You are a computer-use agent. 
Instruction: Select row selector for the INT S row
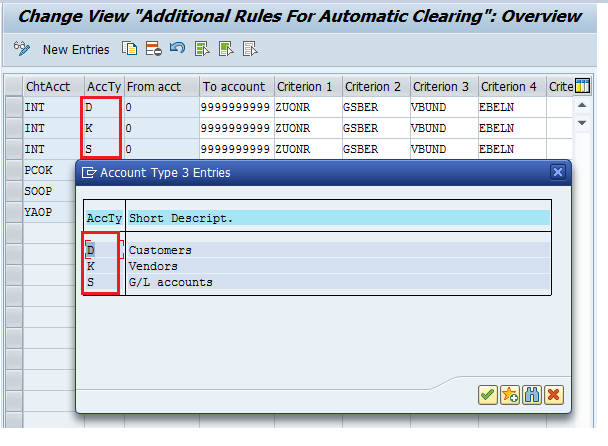14,149
